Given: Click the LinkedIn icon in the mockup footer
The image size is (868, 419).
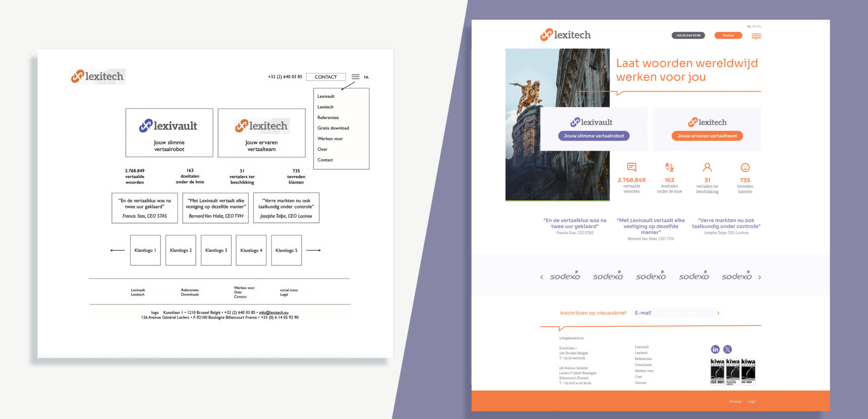Looking at the screenshot, I should 715,349.
